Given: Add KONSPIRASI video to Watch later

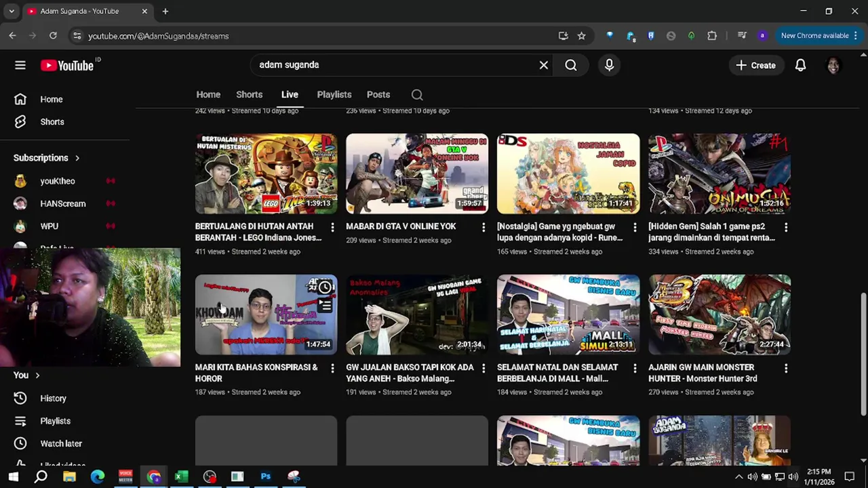Looking at the screenshot, I should 325,287.
